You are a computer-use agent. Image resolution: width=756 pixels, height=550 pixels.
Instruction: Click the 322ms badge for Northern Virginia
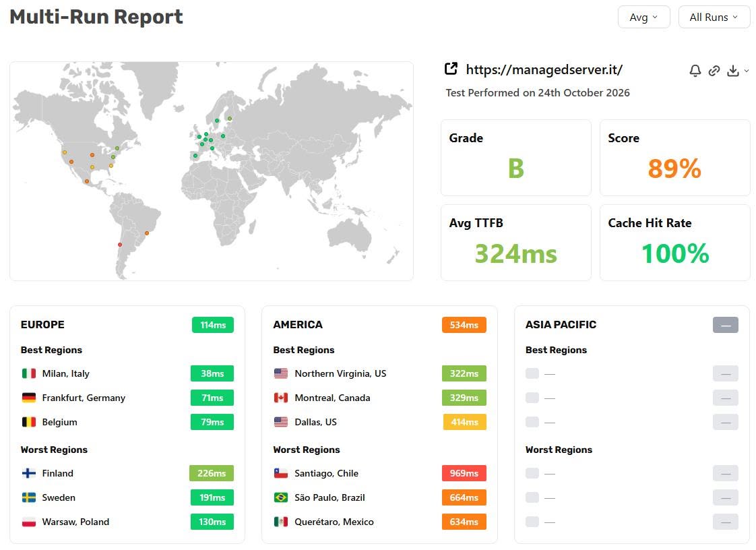tap(464, 373)
